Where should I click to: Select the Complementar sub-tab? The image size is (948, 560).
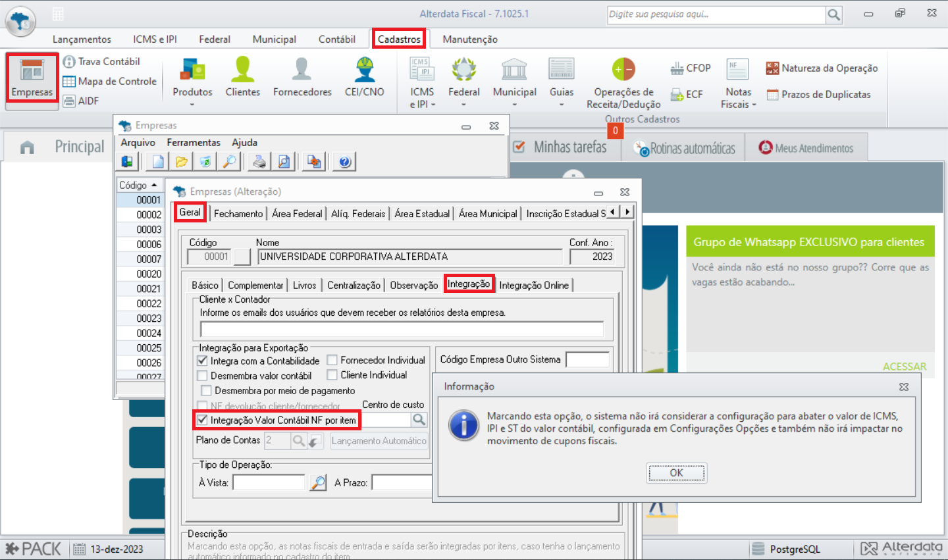click(x=255, y=285)
